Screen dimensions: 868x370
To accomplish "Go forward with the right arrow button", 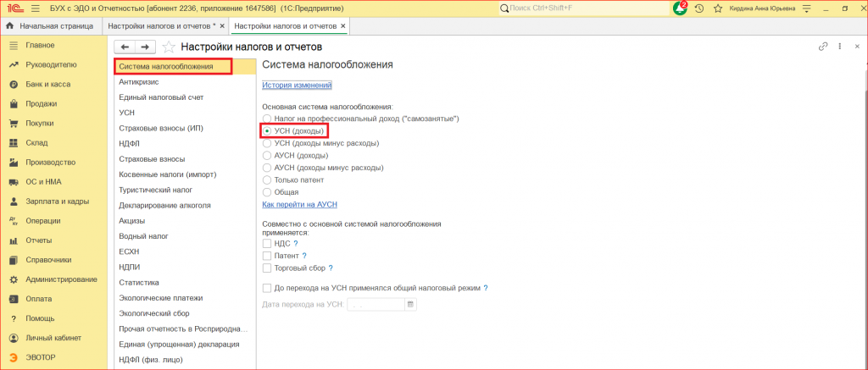I will tap(145, 47).
